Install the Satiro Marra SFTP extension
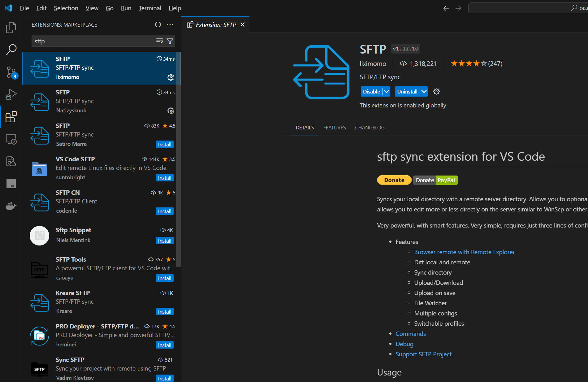 point(165,144)
